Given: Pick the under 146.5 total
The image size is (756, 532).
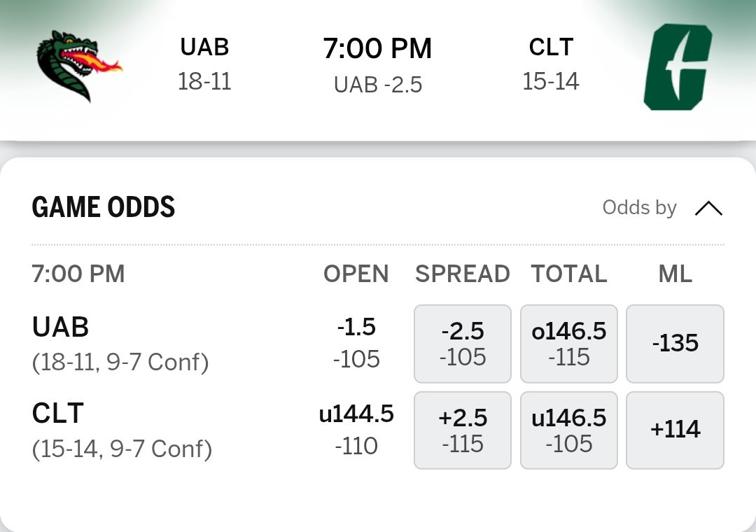Looking at the screenshot, I should [569, 430].
